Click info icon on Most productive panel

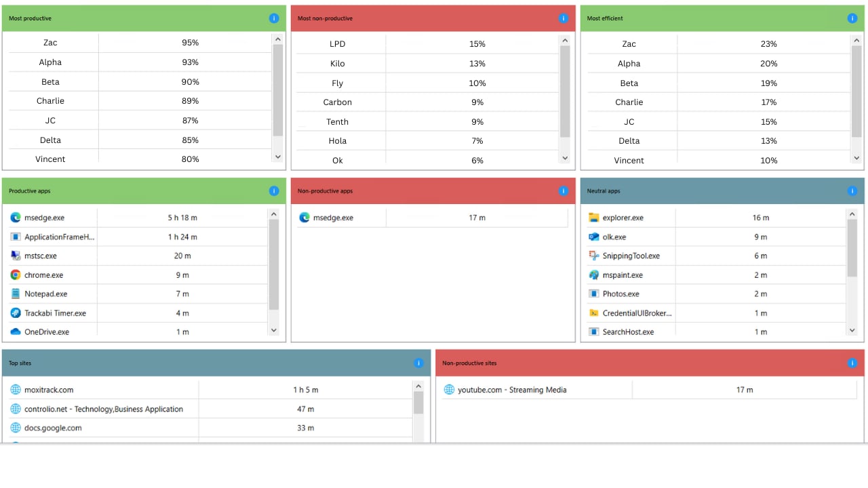point(274,18)
